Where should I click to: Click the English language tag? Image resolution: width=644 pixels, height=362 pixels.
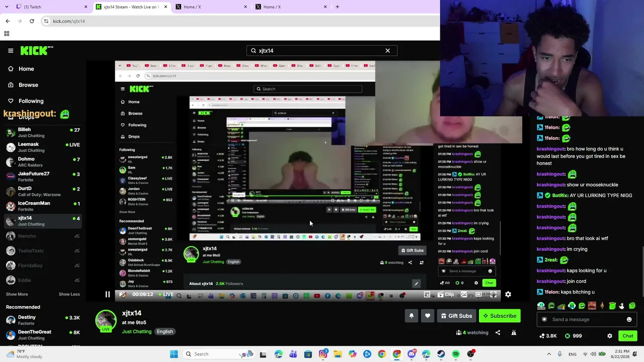click(165, 331)
